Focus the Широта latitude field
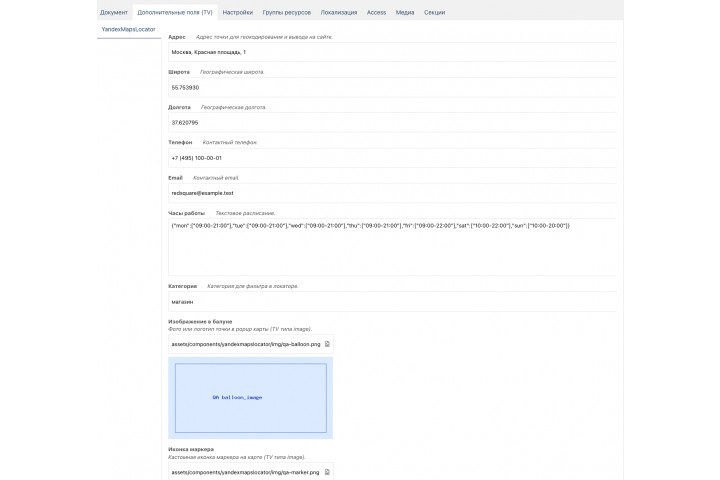Viewport: 720px width, 480px height. (x=392, y=87)
